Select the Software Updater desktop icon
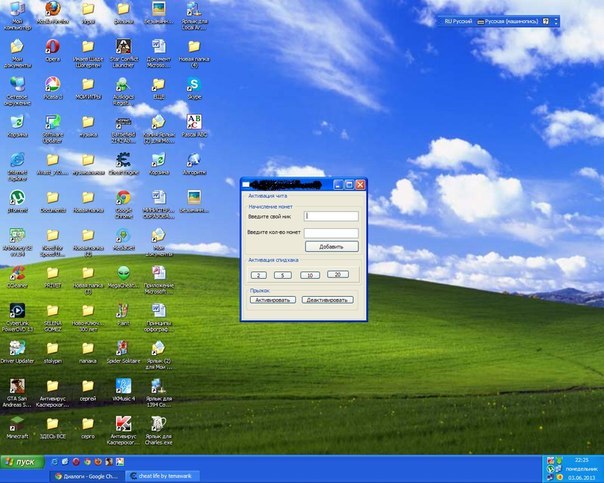The height and width of the screenshot is (483, 604). pos(53,129)
